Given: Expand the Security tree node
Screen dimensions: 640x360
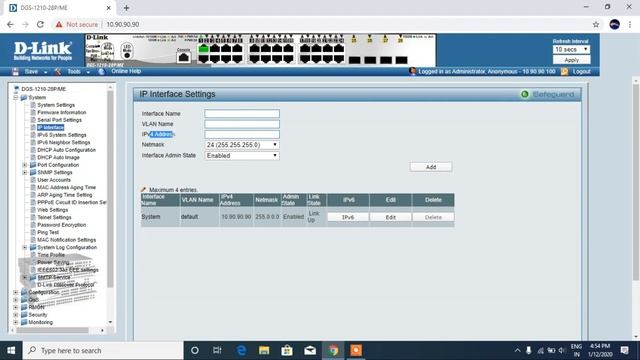Looking at the screenshot, I should click(16, 315).
